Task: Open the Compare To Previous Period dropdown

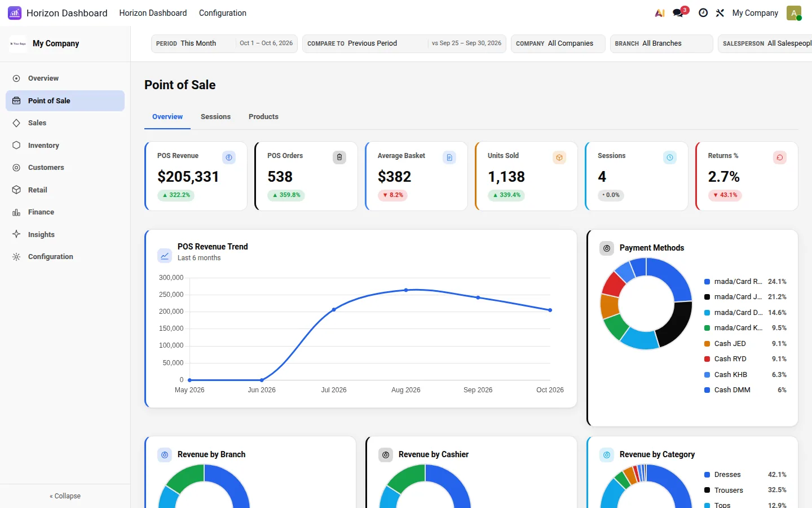Action: [x=404, y=43]
